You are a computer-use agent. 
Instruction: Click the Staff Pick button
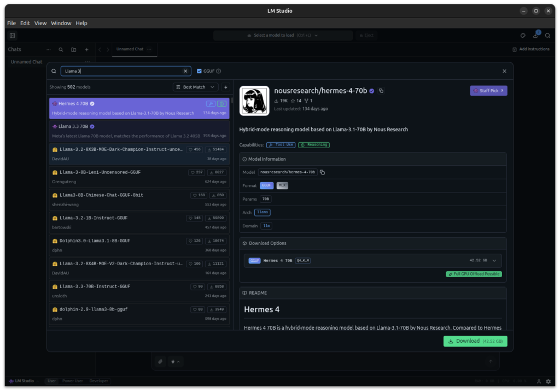point(488,90)
